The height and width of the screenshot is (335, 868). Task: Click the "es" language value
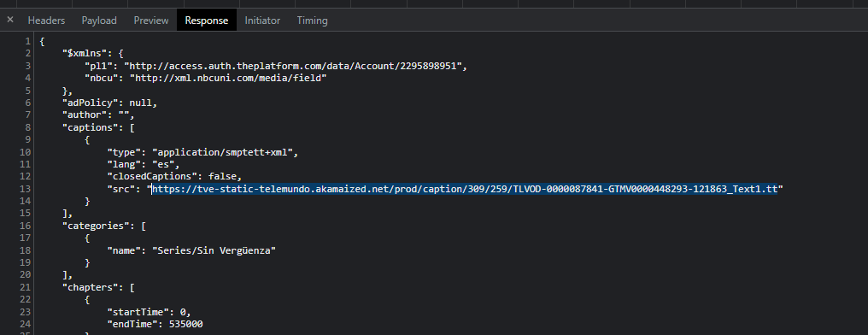click(163, 164)
